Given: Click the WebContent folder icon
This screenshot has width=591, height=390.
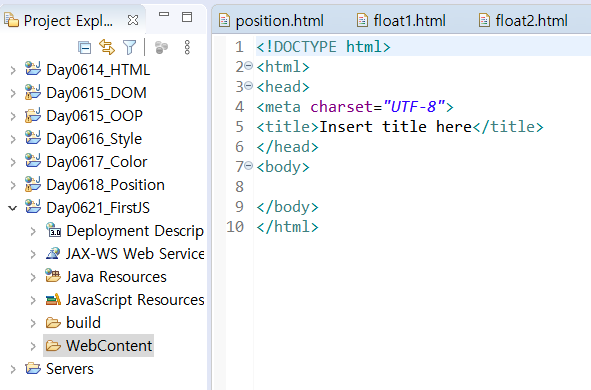Looking at the screenshot, I should [53, 346].
